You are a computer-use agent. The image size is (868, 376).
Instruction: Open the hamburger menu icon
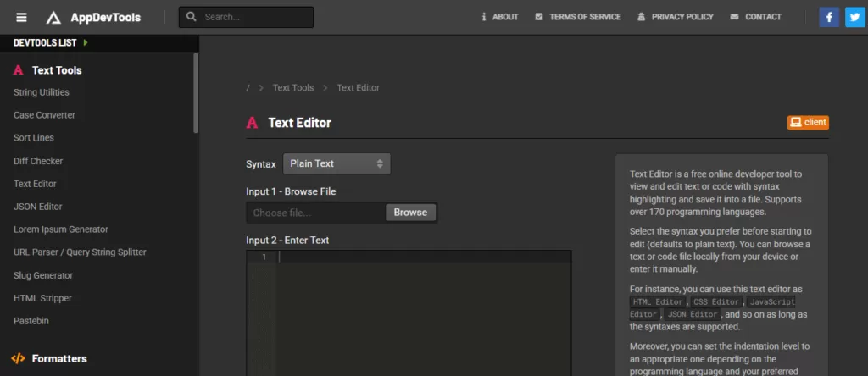click(21, 17)
